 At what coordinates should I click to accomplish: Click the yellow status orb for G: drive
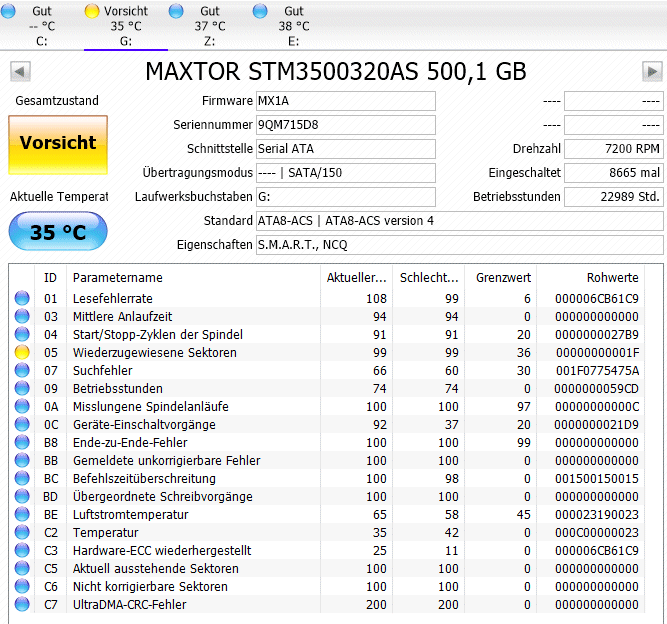point(92,11)
